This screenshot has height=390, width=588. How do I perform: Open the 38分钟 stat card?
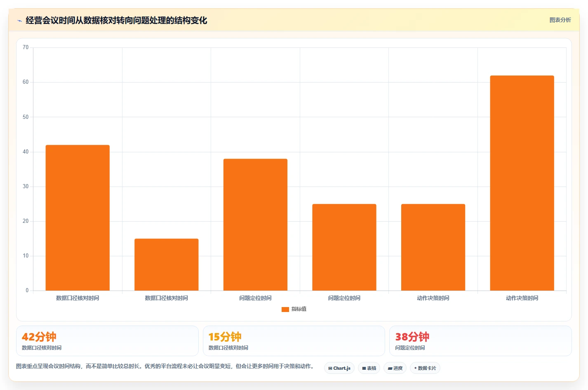(480, 341)
